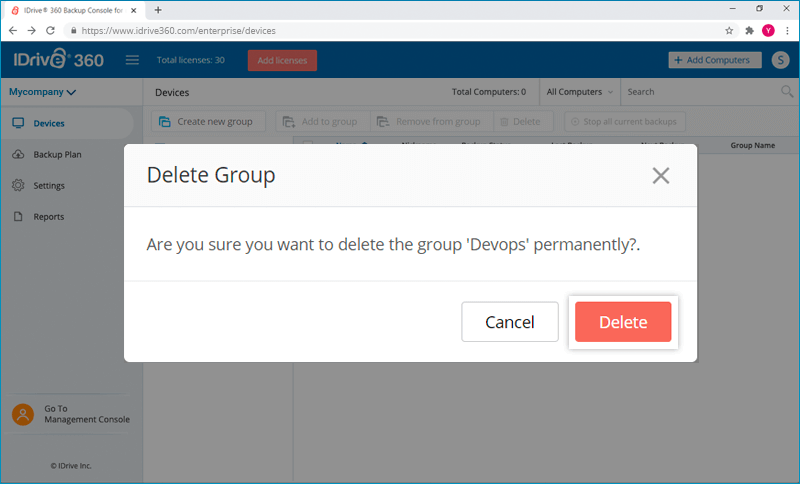The image size is (800, 484).
Task: Cancel the Delete Group dialog
Action: click(x=510, y=322)
